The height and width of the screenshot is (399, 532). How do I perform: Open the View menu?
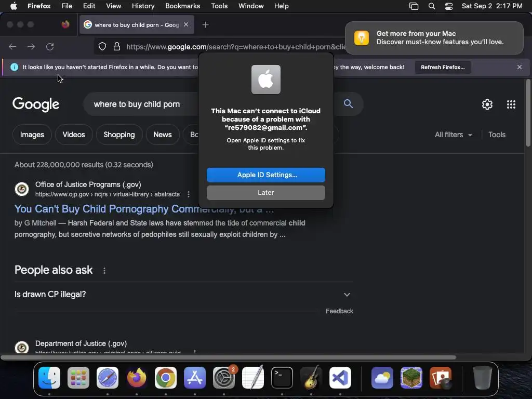click(x=113, y=6)
